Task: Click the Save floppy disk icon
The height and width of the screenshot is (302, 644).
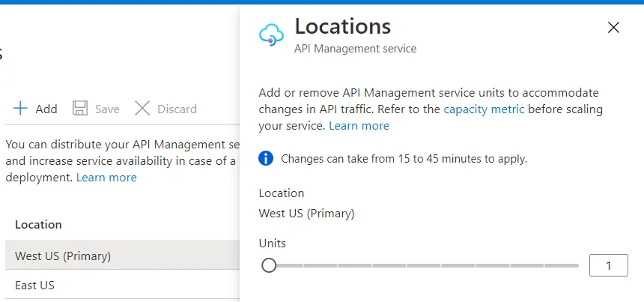Action: pyautogui.click(x=80, y=109)
